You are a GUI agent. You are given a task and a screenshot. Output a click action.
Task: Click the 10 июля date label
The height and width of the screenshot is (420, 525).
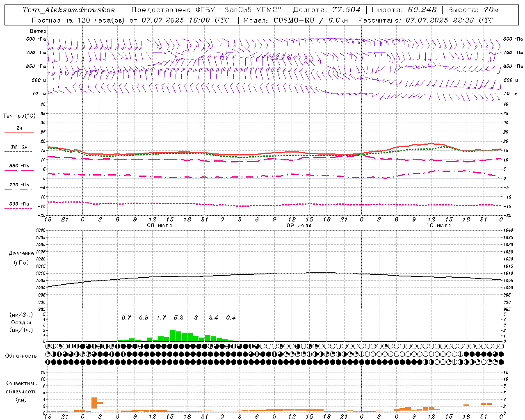tap(438, 226)
